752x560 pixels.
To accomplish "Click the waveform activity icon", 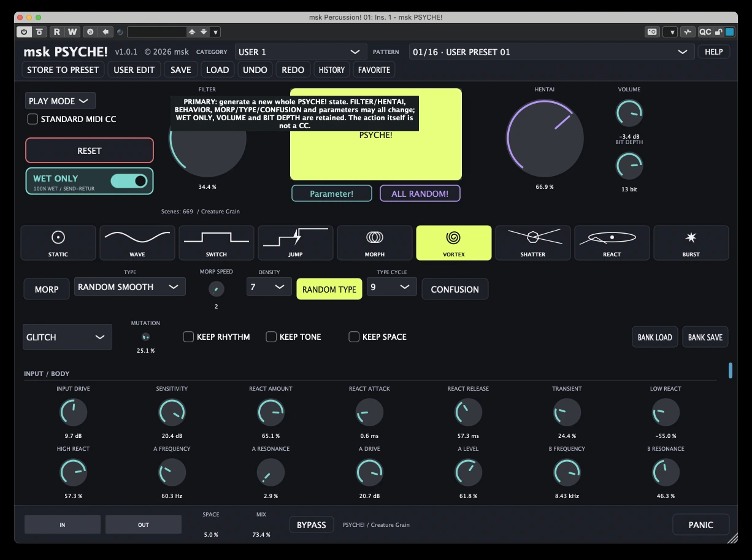I will pyautogui.click(x=688, y=32).
